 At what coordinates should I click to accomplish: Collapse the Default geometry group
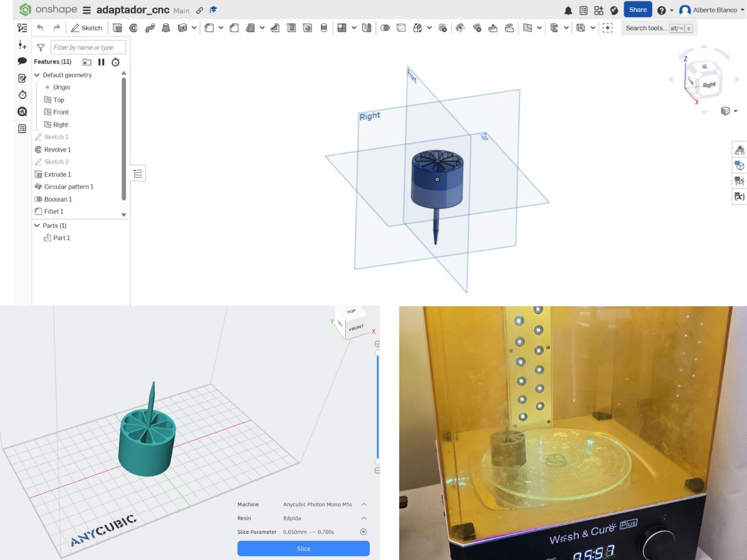37,75
